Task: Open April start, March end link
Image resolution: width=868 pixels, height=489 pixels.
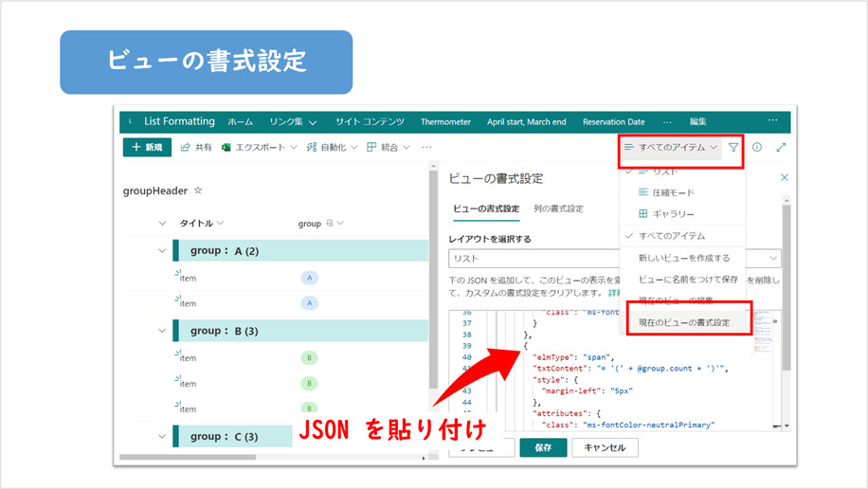Action: pos(527,122)
